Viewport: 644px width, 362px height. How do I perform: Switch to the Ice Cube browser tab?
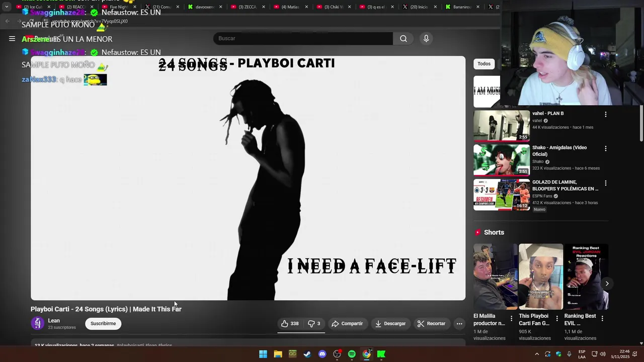point(33,7)
